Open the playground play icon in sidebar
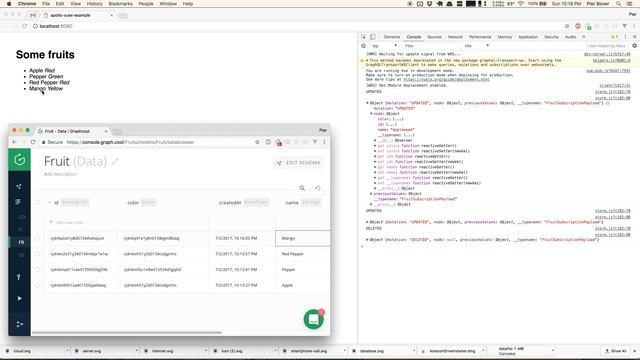The height and width of the screenshot is (360, 640). (19, 298)
